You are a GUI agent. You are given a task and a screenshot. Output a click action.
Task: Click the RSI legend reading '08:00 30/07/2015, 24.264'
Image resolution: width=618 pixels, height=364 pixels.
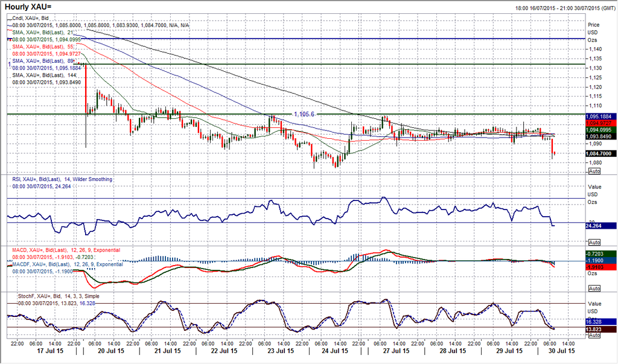coord(42,186)
